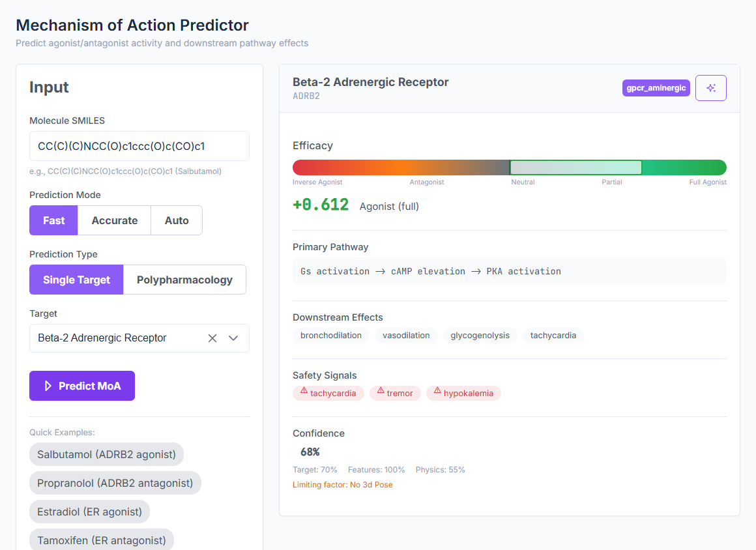Click the hypokalemia warning triangle icon
Screen dimensions: 756x550
(437, 390)
